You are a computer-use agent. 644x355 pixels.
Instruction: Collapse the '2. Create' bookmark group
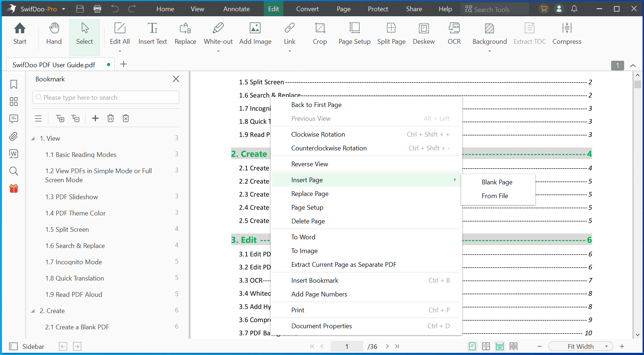[33, 311]
